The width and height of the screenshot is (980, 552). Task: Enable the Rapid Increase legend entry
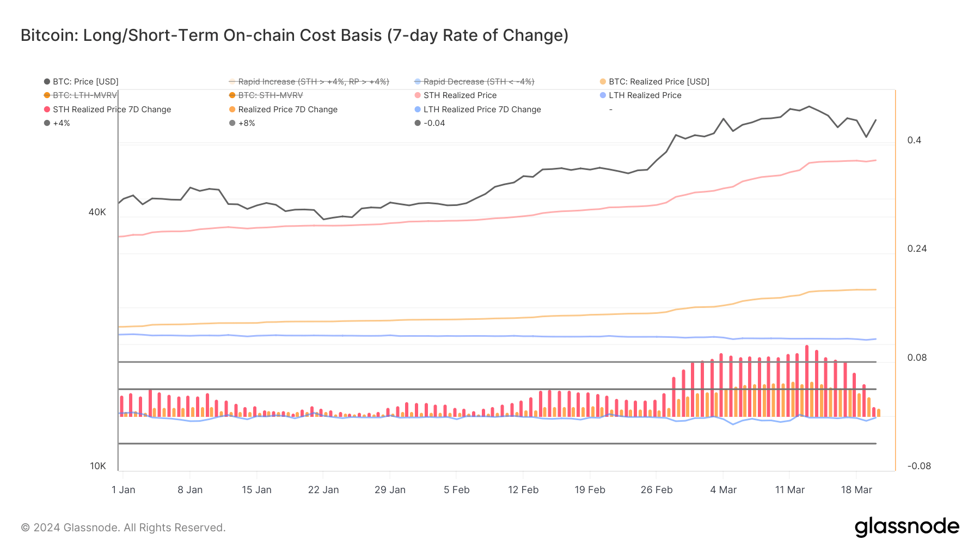pyautogui.click(x=313, y=82)
